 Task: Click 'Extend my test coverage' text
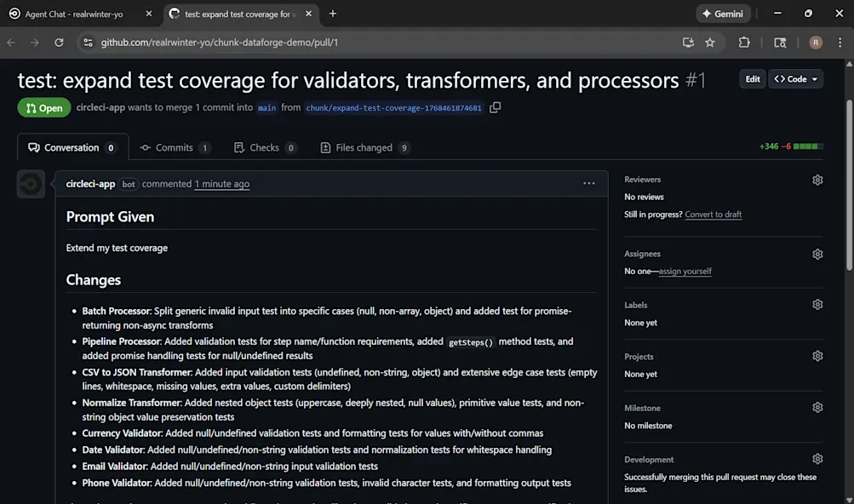click(117, 248)
